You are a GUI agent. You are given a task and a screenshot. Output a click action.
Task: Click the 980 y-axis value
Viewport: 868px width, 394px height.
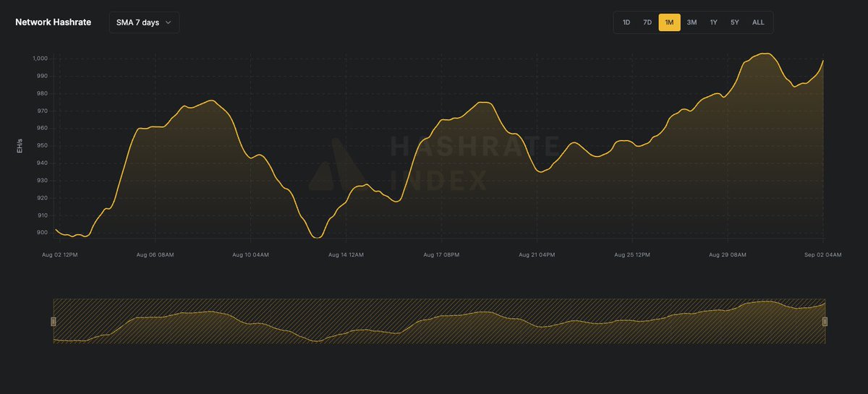coord(42,93)
